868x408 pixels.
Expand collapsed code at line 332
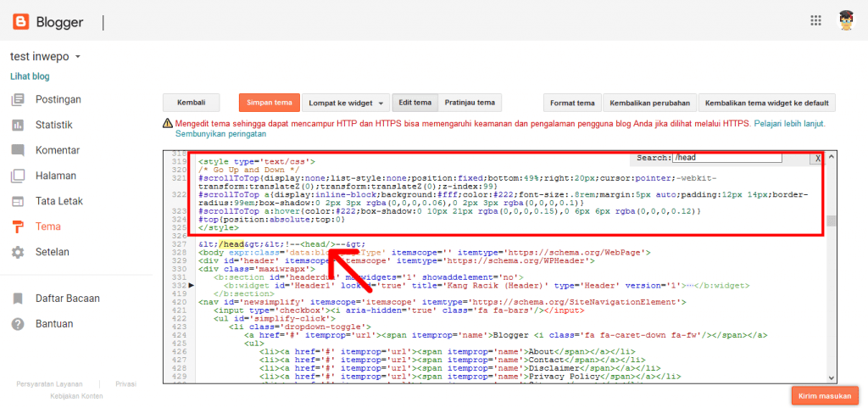click(x=192, y=285)
